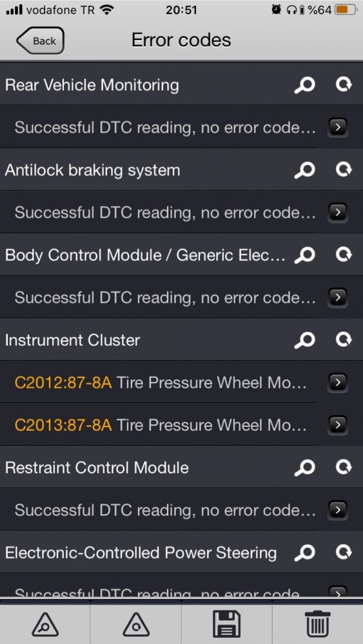Refresh Rear Vehicle Monitoring error codes
363x644 pixels.
[x=343, y=84]
